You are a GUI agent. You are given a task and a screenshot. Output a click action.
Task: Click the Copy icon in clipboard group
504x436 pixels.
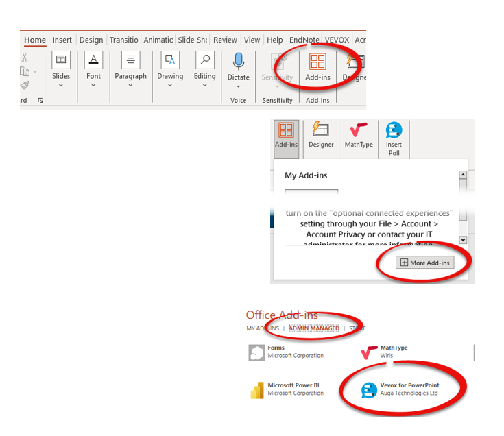[x=25, y=71]
